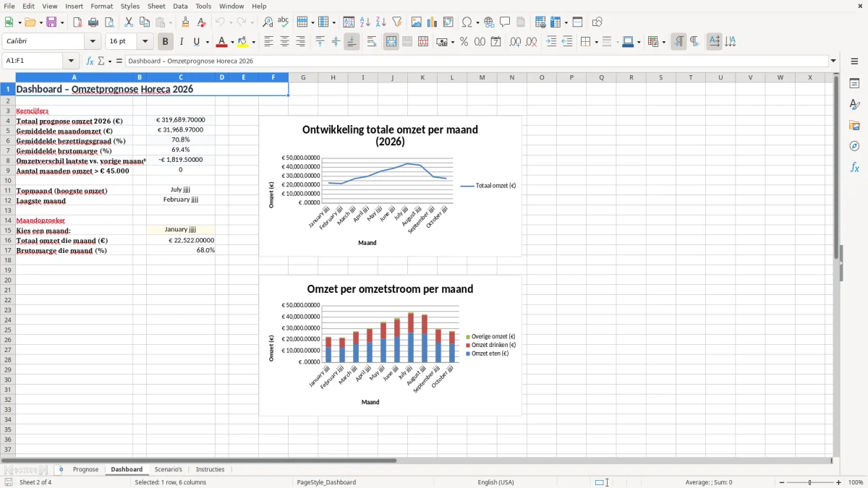This screenshot has width=868, height=488.
Task: Open the Data menu
Action: pos(180,6)
